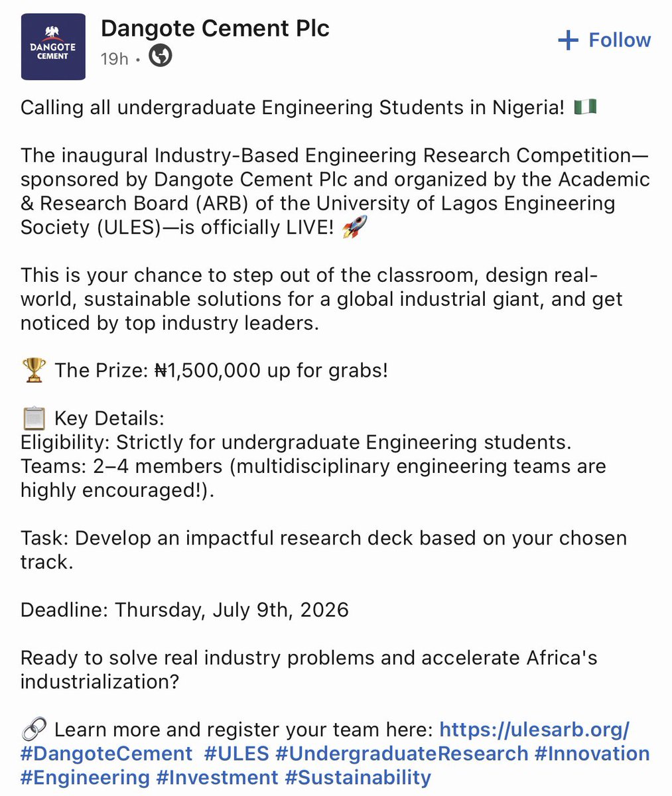The image size is (672, 796).
Task: Open the #Engineering hashtag
Action: tap(86, 777)
